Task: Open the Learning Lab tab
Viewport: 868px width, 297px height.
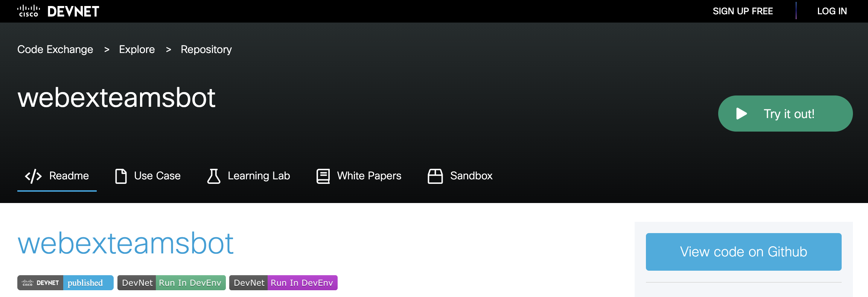Action: coord(248,176)
